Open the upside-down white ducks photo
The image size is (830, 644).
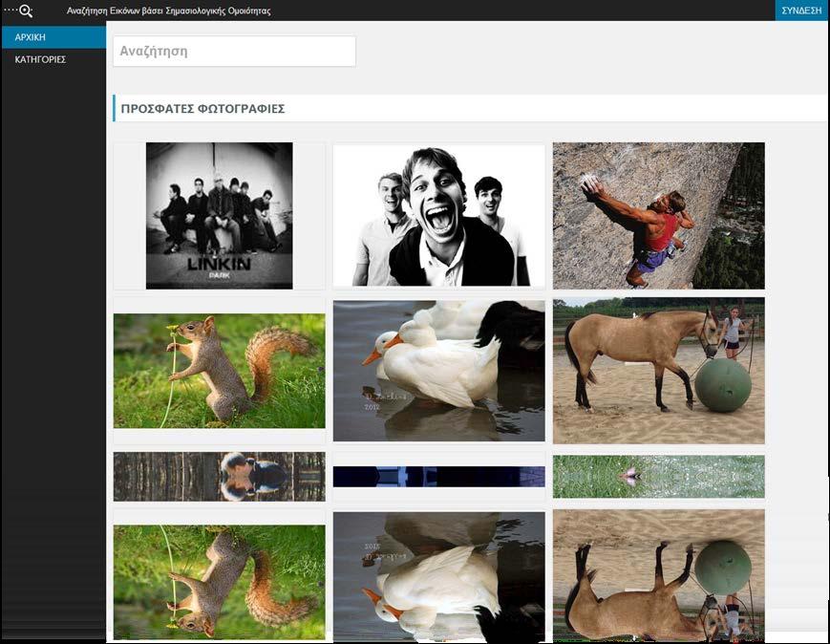[x=438, y=577]
